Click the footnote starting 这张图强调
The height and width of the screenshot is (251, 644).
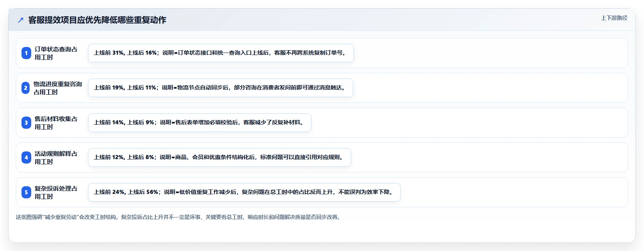pyautogui.click(x=179, y=217)
